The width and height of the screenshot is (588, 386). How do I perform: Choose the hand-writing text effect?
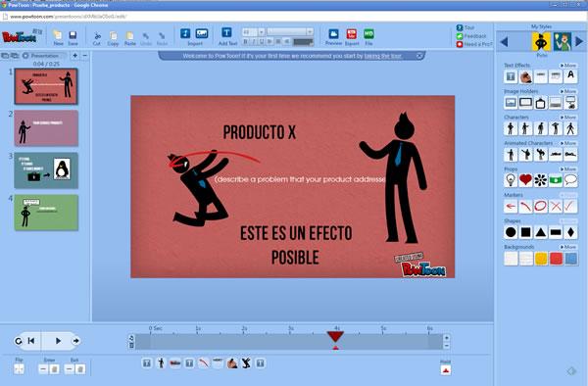[x=525, y=76]
